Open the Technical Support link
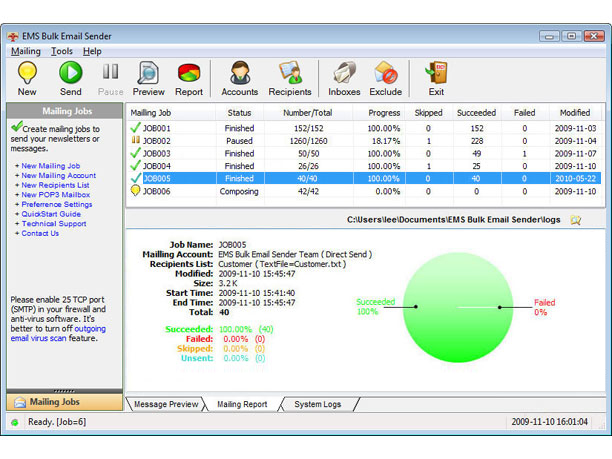 click(x=54, y=224)
